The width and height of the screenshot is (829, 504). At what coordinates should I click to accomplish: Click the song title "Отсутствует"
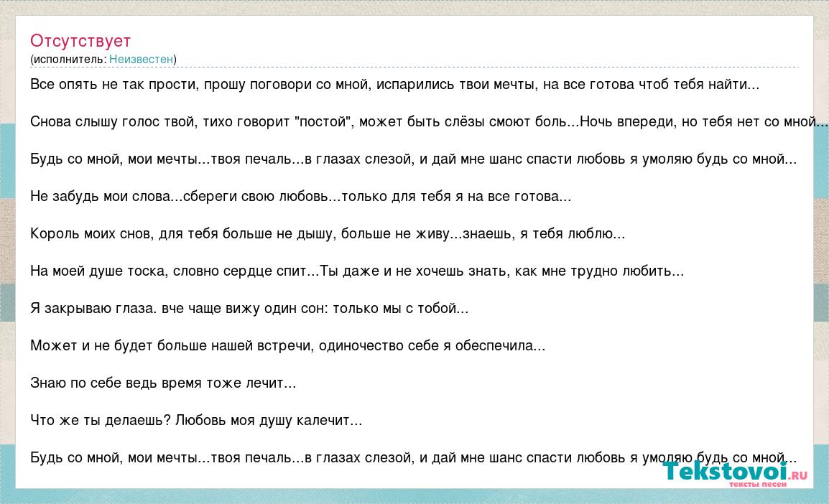[x=80, y=41]
